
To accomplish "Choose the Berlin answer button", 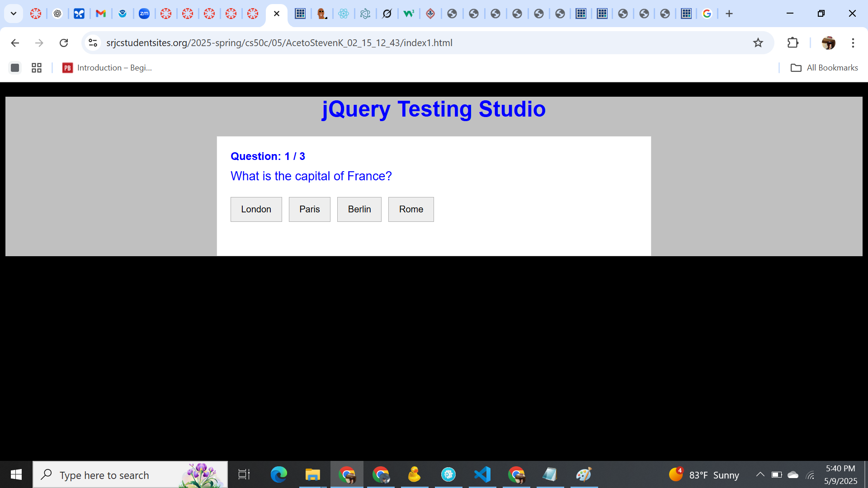I will (359, 209).
